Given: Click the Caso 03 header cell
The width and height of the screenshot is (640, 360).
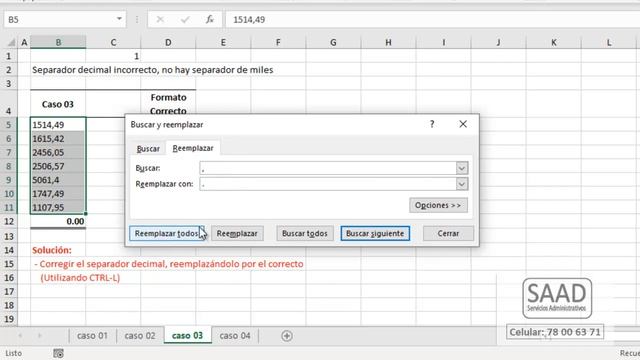Looking at the screenshot, I should (58, 104).
